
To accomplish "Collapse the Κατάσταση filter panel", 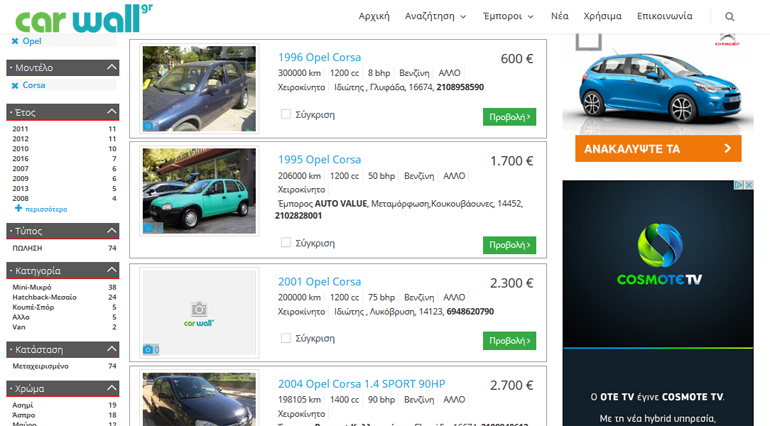I will coord(112,349).
